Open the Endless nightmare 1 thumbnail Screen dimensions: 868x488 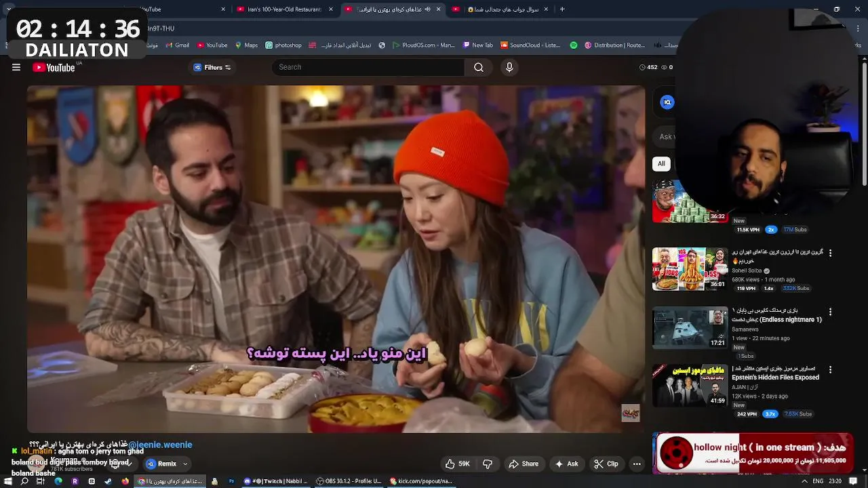click(690, 328)
